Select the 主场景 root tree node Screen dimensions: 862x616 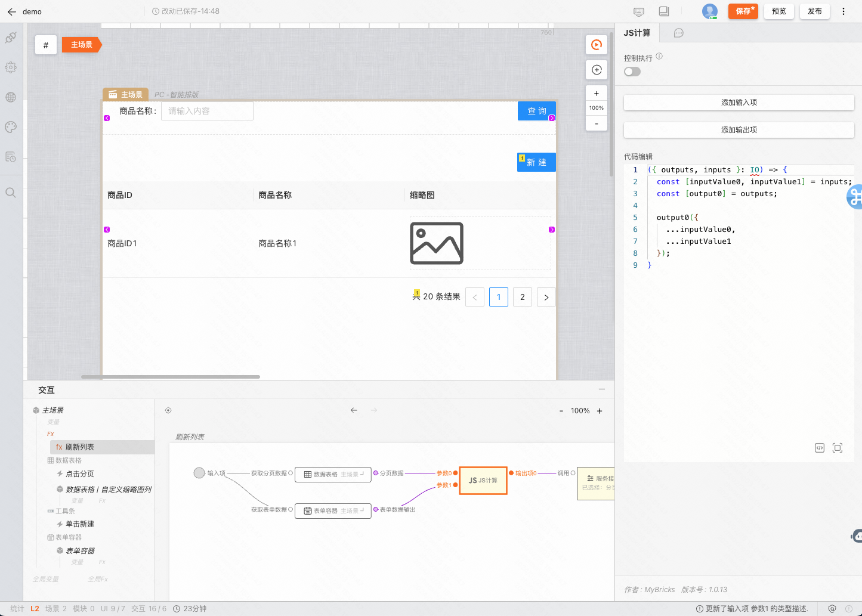click(48, 410)
